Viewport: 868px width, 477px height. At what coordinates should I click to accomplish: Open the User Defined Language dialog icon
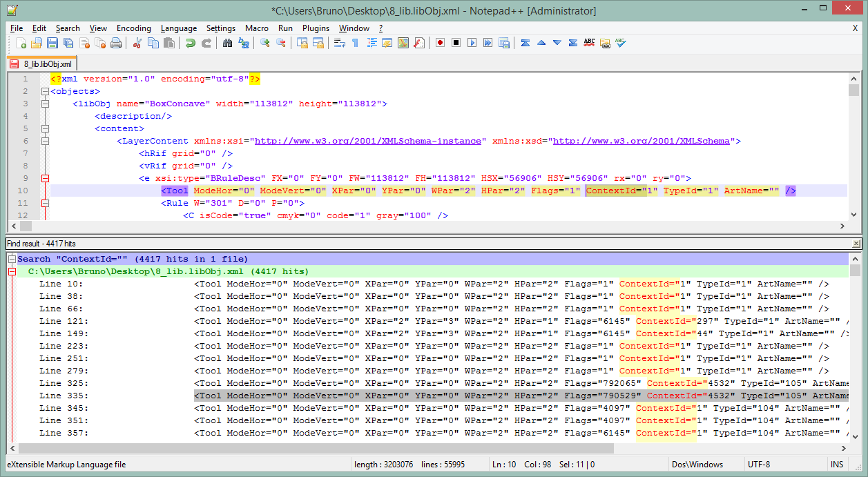tap(387, 43)
